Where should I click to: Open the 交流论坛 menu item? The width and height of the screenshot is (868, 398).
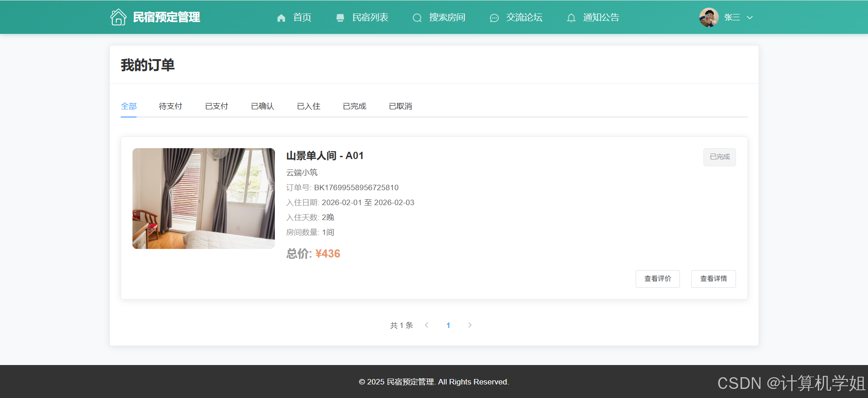(x=524, y=17)
